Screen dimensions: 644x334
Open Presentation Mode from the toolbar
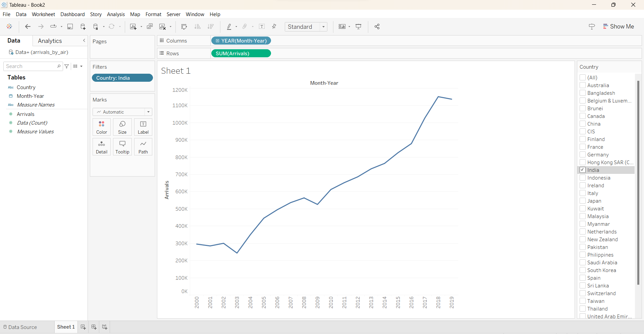click(358, 27)
